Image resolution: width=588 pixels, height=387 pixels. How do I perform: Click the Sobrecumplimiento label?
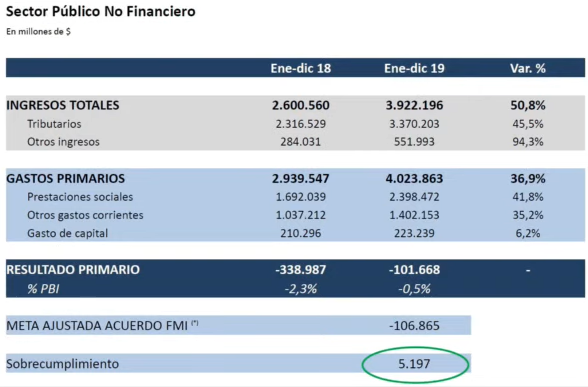[62, 364]
